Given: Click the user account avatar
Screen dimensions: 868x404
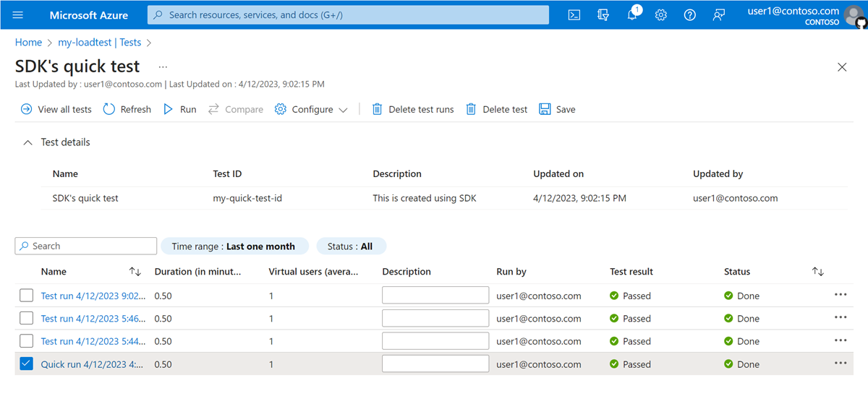Looking at the screenshot, I should pos(855,15).
